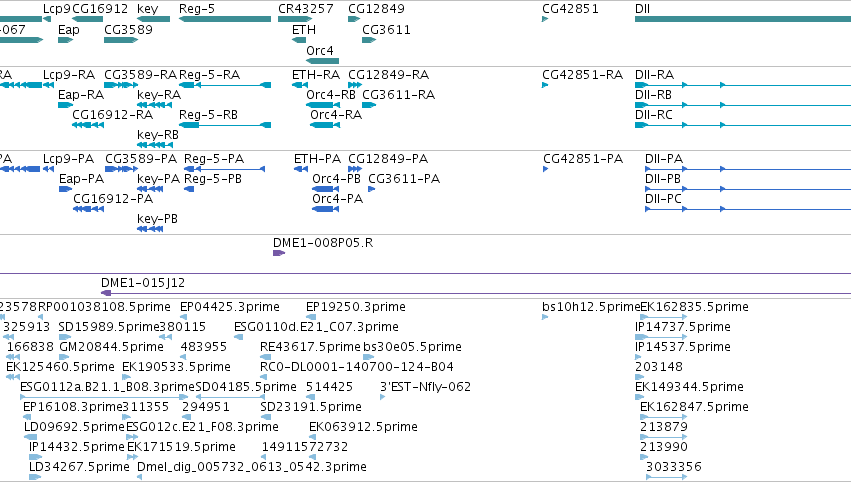The height and width of the screenshot is (482, 851).
Task: Click the 'CG42851-RA' transcript label
Action: 583,74
